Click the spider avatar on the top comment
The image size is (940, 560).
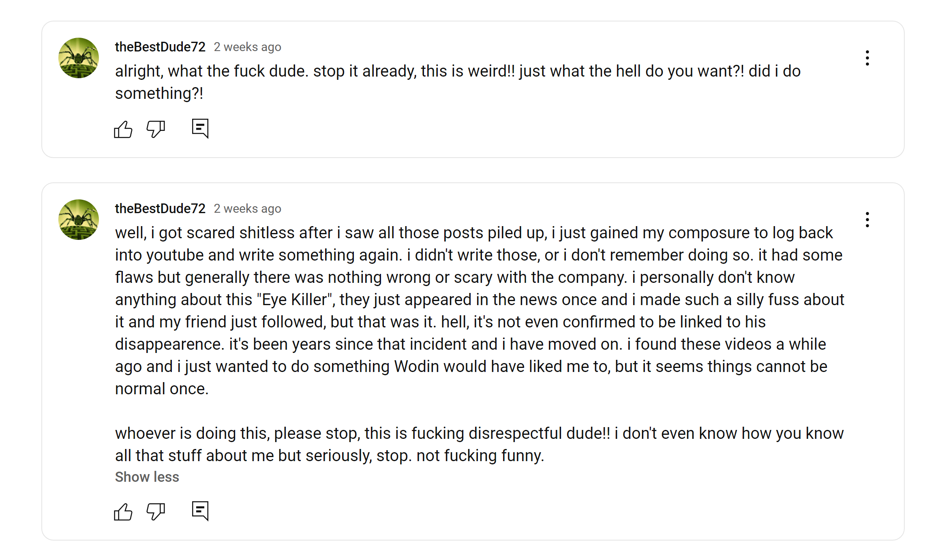coord(79,58)
